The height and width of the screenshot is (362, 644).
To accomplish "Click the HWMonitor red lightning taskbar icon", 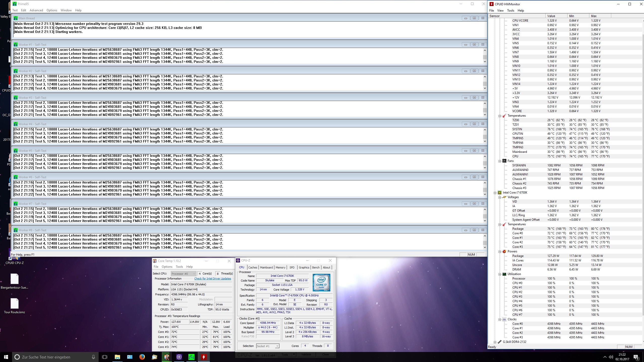I will [x=204, y=357].
